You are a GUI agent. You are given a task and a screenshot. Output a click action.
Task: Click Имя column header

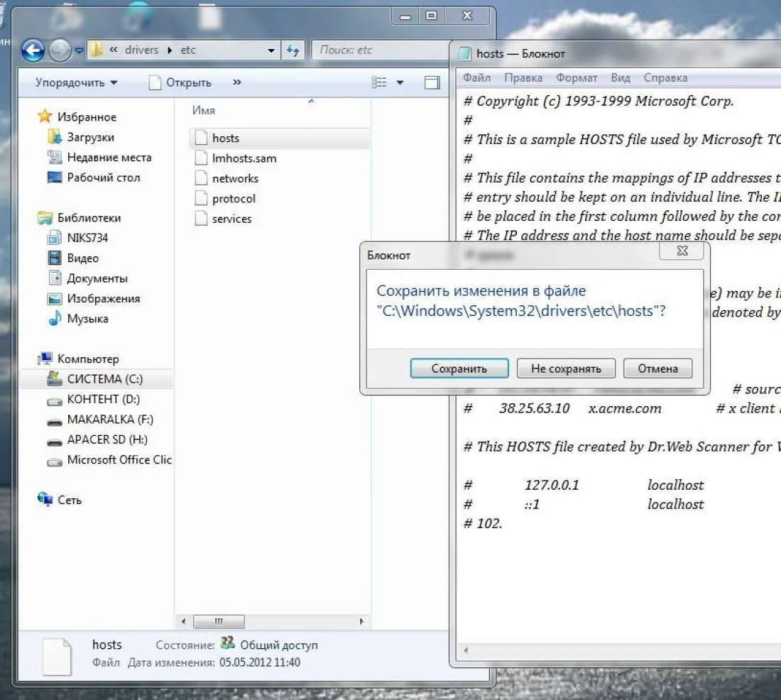(204, 110)
